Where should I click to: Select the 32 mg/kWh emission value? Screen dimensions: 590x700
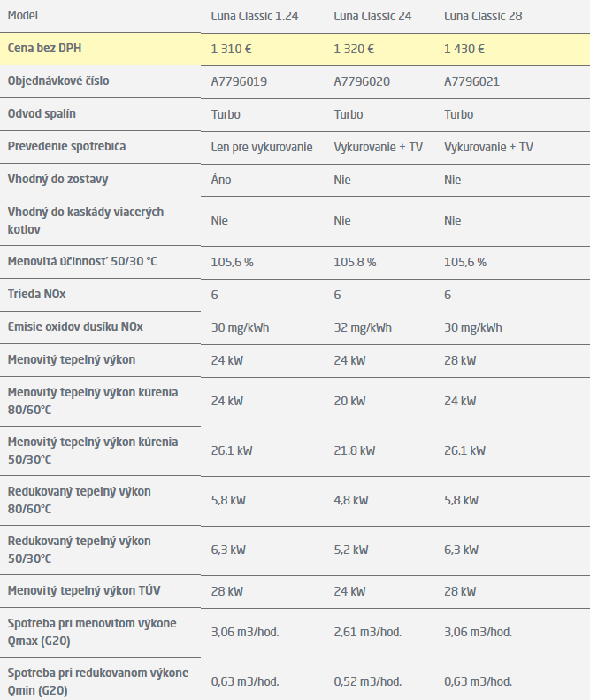(363, 327)
